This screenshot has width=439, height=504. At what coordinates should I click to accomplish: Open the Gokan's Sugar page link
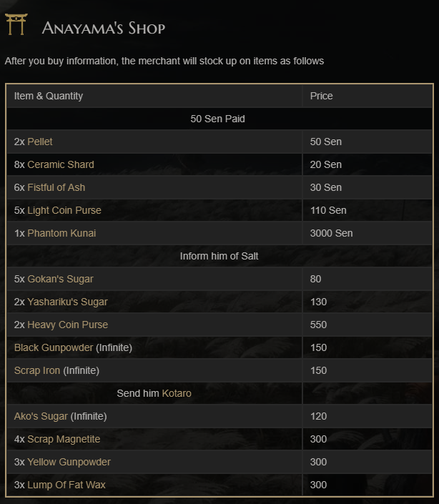tap(60, 279)
